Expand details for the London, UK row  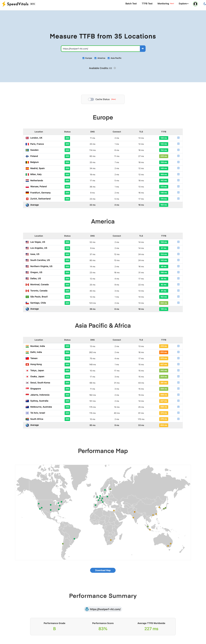point(178,138)
